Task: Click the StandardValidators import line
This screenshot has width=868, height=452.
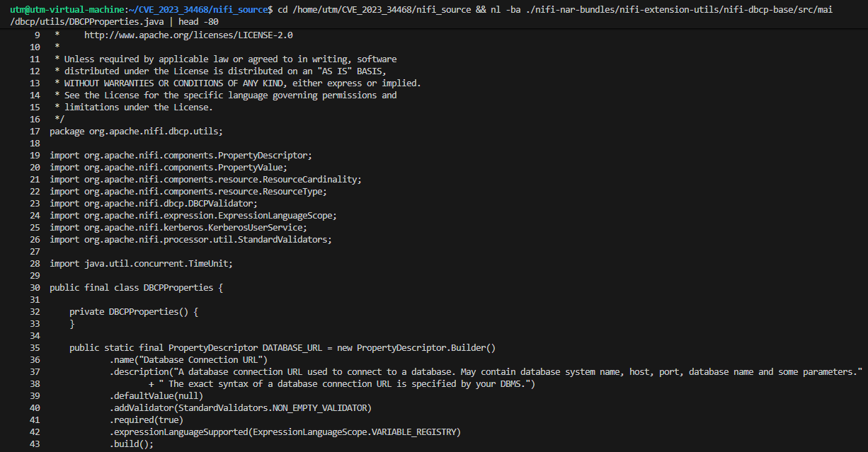Action: click(190, 239)
